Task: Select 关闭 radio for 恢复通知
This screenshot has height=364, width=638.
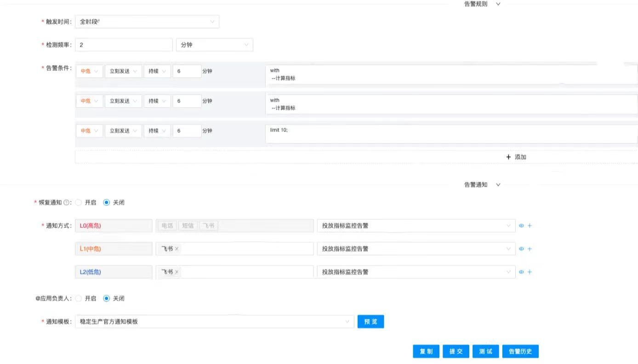Action: point(107,202)
